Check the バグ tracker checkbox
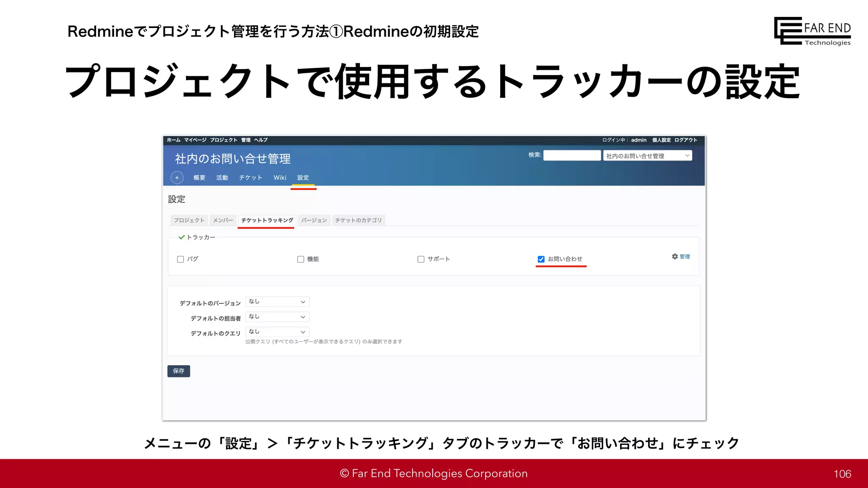Image resolution: width=868 pixels, height=488 pixels. [x=181, y=259]
